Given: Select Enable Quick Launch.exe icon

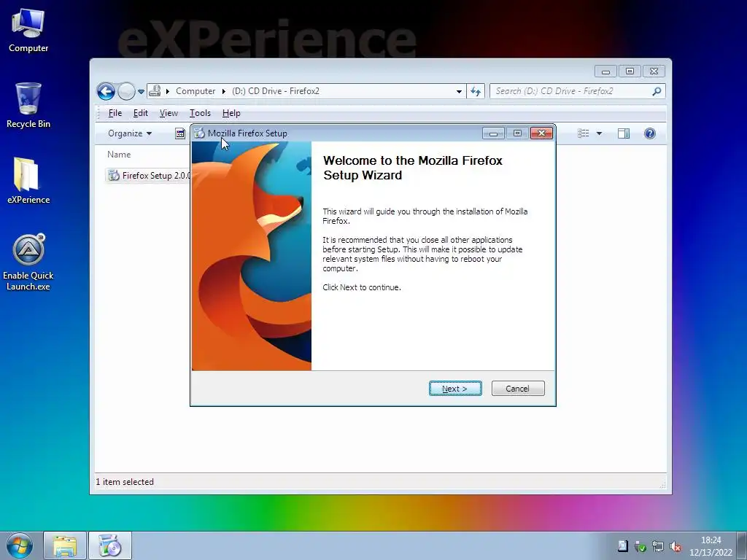Looking at the screenshot, I should (28, 262).
